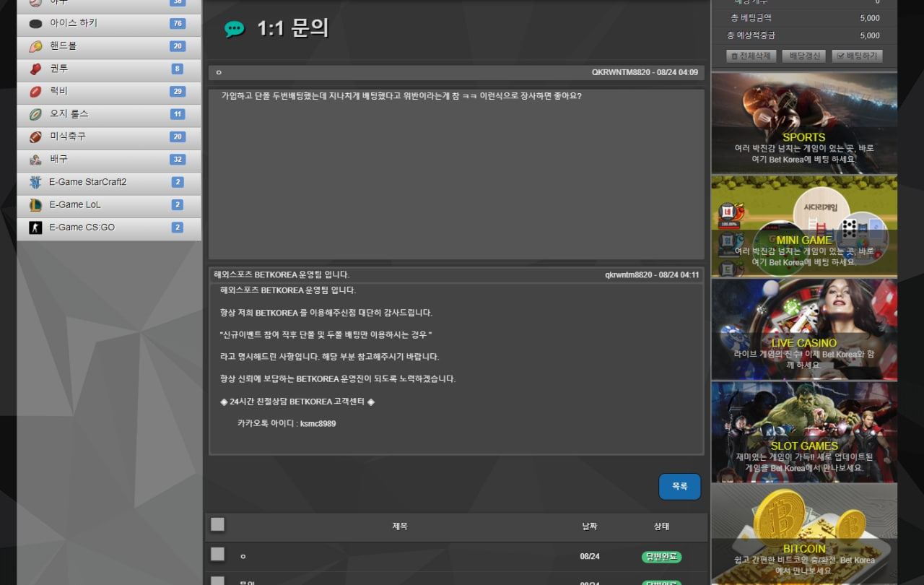
Task: Click the 베팅하기 button
Action: click(x=857, y=56)
